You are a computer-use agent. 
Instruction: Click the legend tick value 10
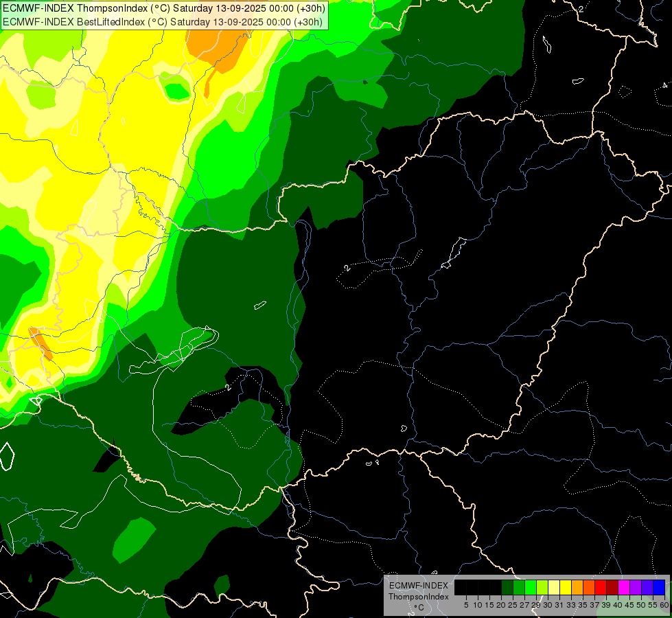[478, 605]
